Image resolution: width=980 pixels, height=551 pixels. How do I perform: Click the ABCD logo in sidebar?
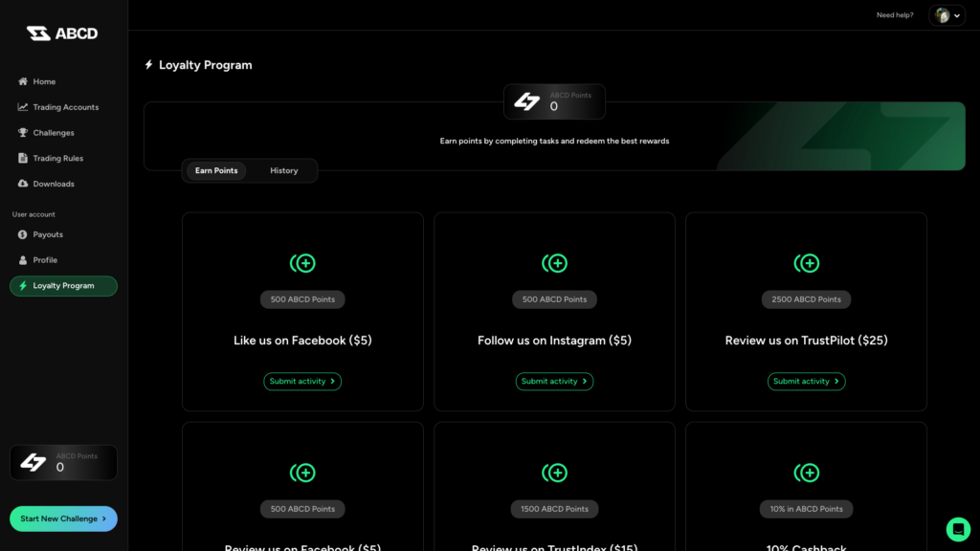[x=62, y=33]
